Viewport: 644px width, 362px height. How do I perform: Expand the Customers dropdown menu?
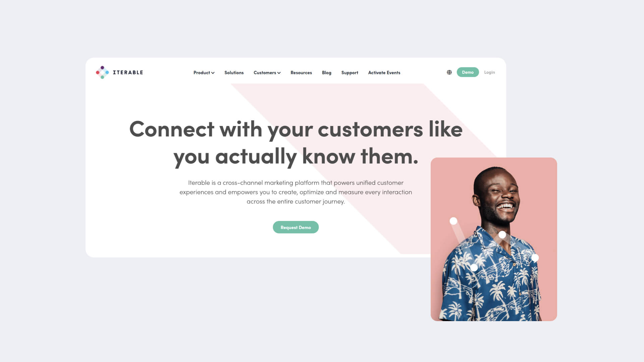click(x=267, y=72)
